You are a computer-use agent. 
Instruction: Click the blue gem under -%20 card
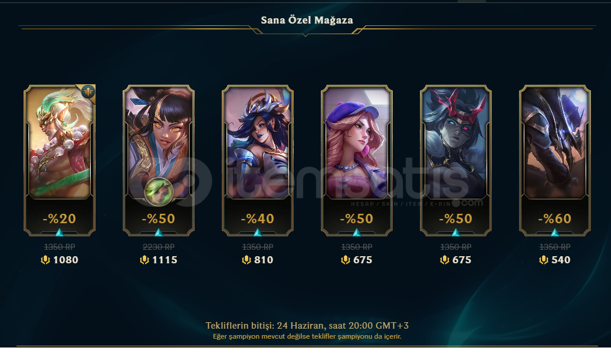pos(59,233)
